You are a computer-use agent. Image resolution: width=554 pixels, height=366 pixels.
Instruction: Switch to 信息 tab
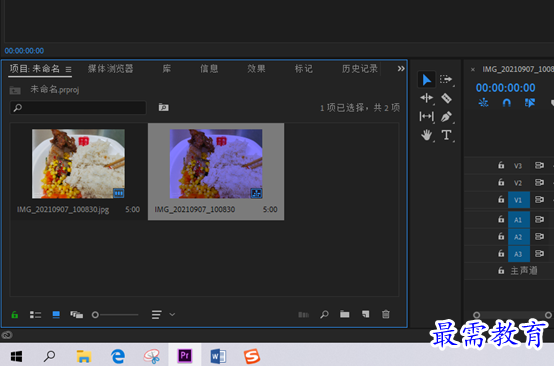(209, 69)
